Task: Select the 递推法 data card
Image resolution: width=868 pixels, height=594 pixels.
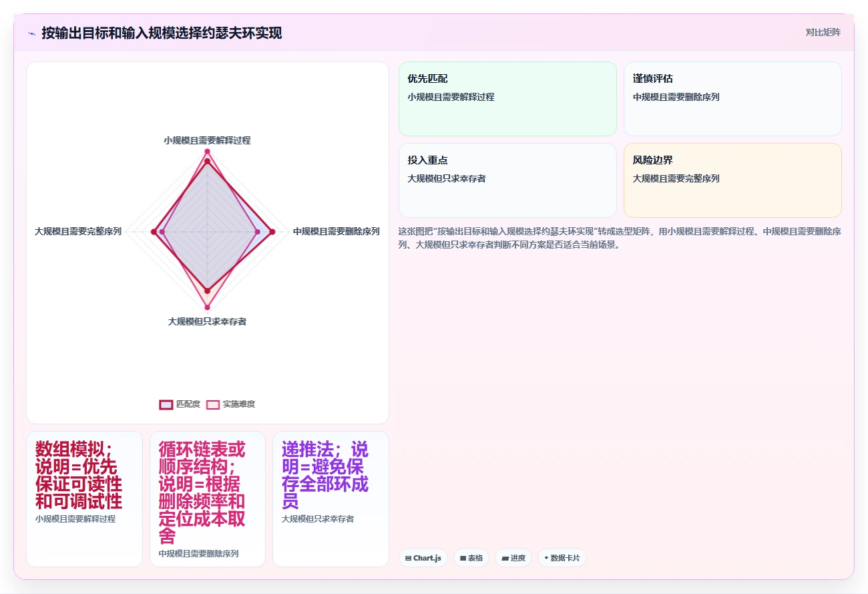Action: 331,499
